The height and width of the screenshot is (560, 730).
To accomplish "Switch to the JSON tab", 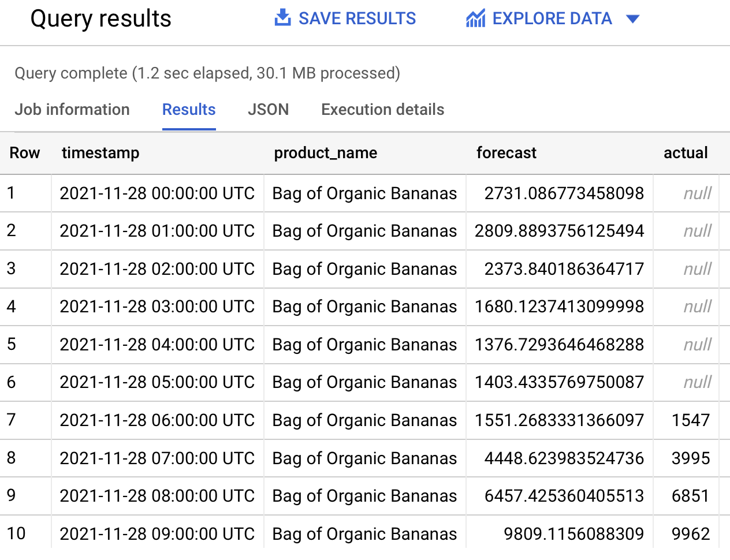I will click(x=268, y=109).
